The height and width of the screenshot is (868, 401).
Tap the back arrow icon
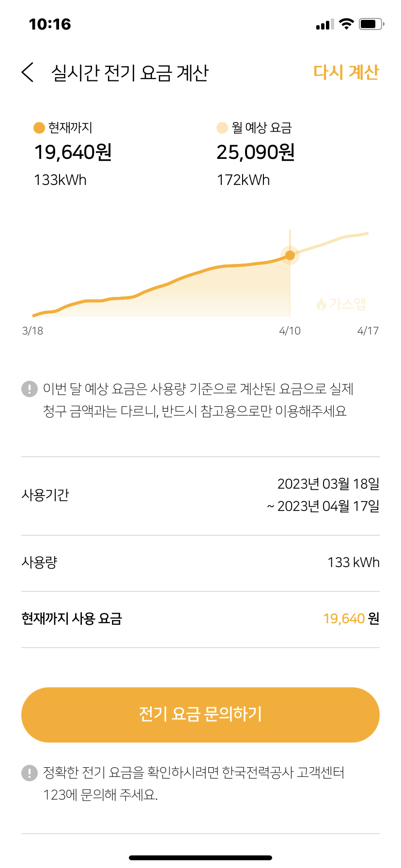pos(28,73)
